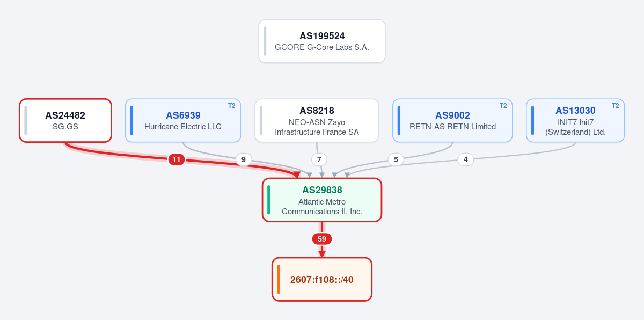Viewport: 644px width, 320px height.
Task: Select the AS29838 Atlantic Metro node
Action: [x=322, y=200]
